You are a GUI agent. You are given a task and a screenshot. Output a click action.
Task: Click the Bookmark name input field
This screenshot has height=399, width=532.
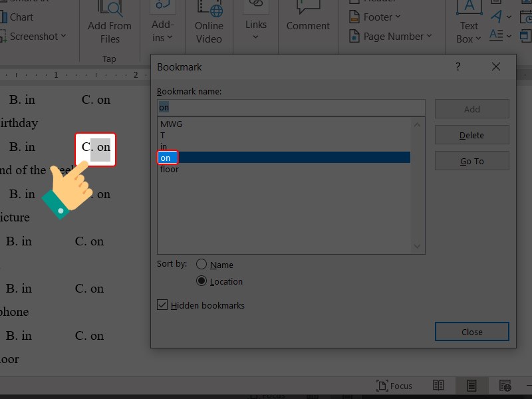(291, 108)
